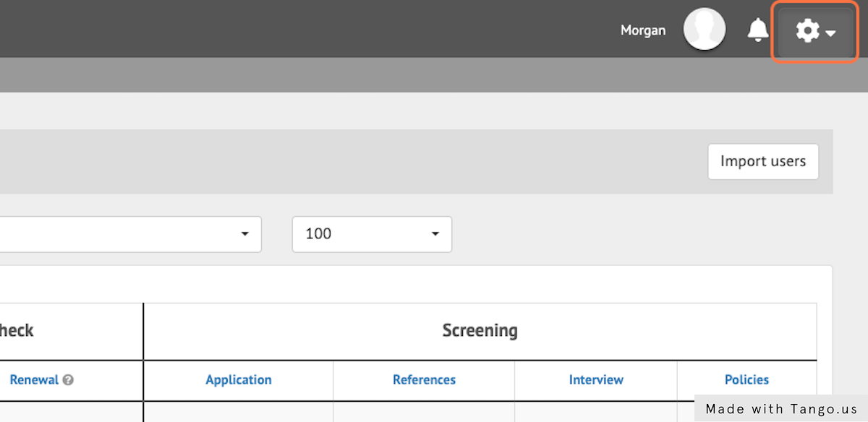Image resolution: width=868 pixels, height=422 pixels.
Task: Select the notification bell in the header
Action: click(757, 30)
